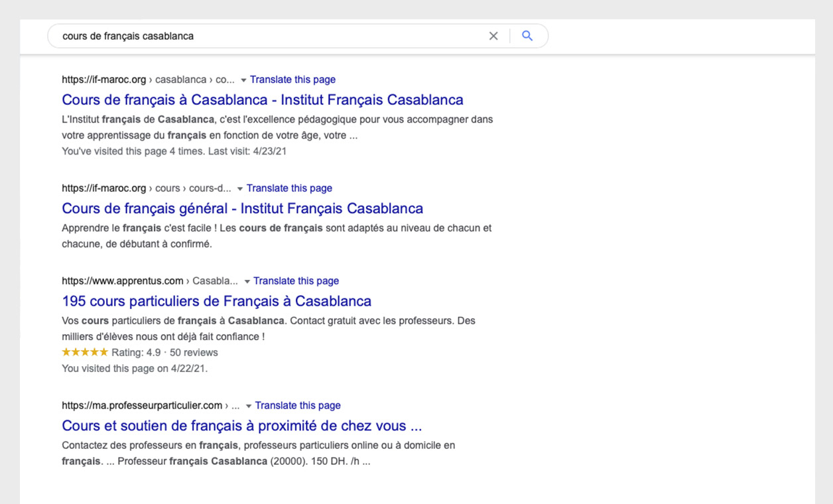
Task: Open 'Cours et soutien de français à proximité' result
Action: 242,426
